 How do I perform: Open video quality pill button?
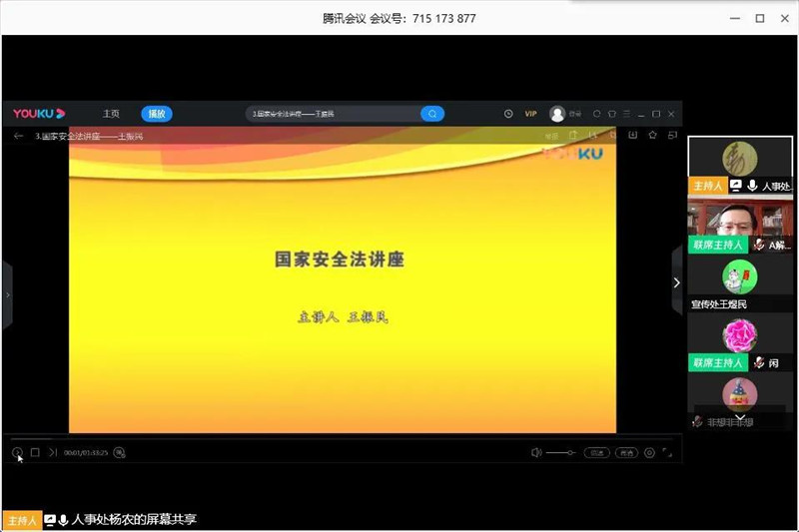click(626, 452)
